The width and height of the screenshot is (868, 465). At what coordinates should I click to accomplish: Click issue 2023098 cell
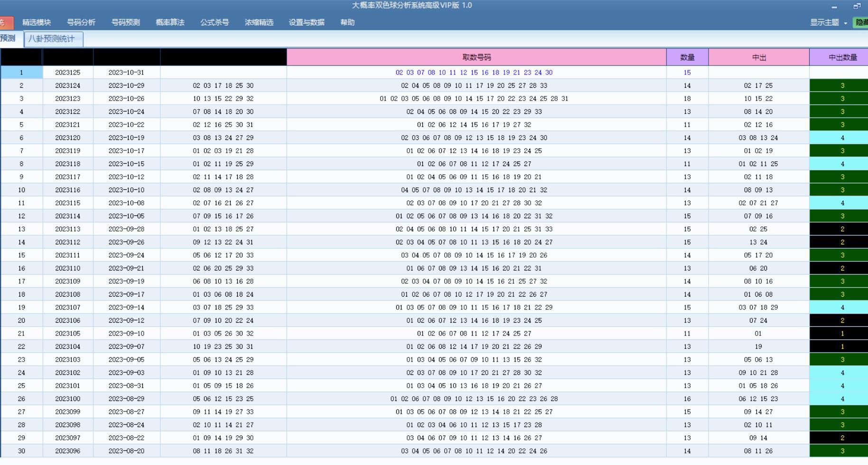(x=68, y=425)
